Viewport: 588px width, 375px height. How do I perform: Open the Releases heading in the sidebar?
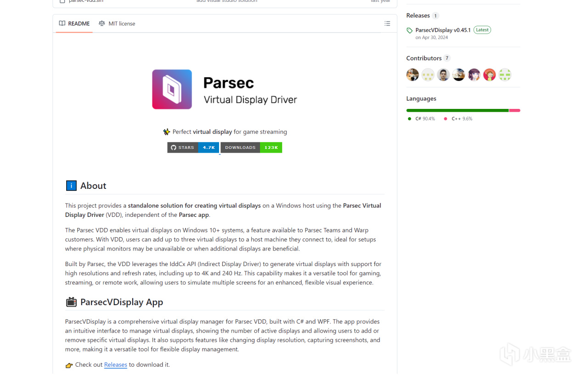point(418,16)
